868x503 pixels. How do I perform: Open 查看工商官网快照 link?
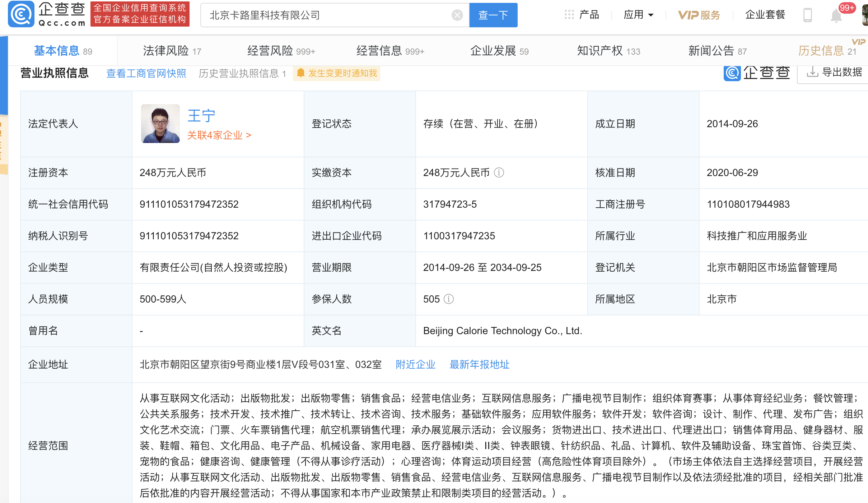146,73
